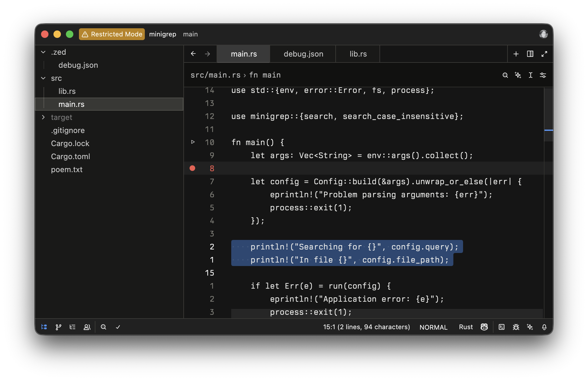
Task: Open inline assist sparkle icon in editor toolbar
Action: pos(518,75)
